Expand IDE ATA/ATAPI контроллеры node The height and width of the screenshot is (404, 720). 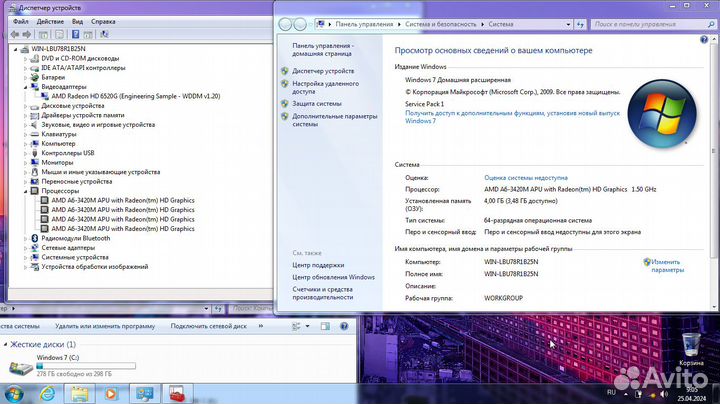tap(25, 68)
